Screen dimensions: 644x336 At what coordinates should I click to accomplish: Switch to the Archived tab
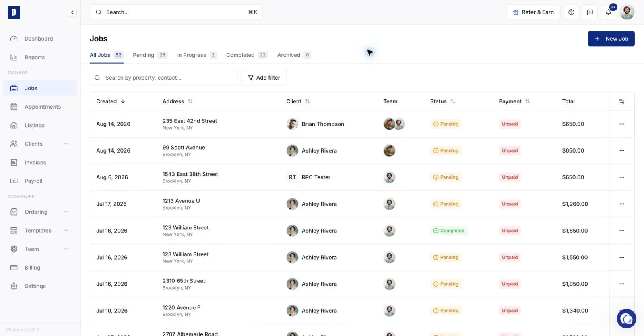(x=294, y=55)
